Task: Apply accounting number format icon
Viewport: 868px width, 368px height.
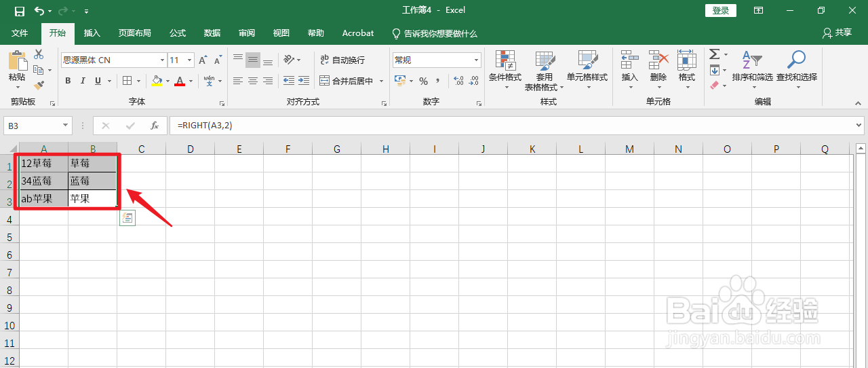Action: [400, 81]
